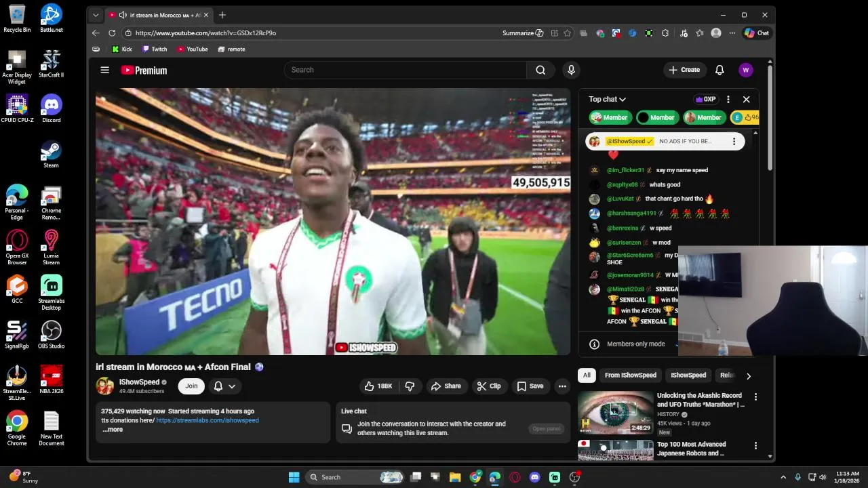Image resolution: width=868 pixels, height=488 pixels.
Task: Go back with browser back arrow
Action: [x=96, y=33]
